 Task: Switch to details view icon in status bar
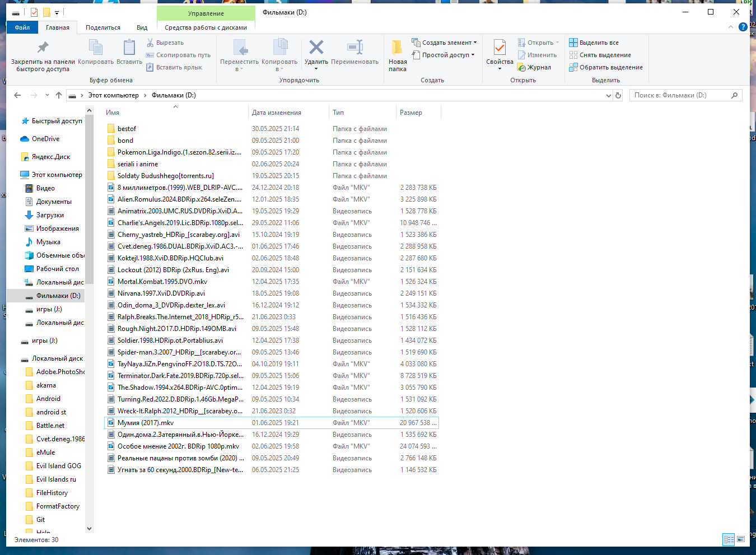(729, 539)
